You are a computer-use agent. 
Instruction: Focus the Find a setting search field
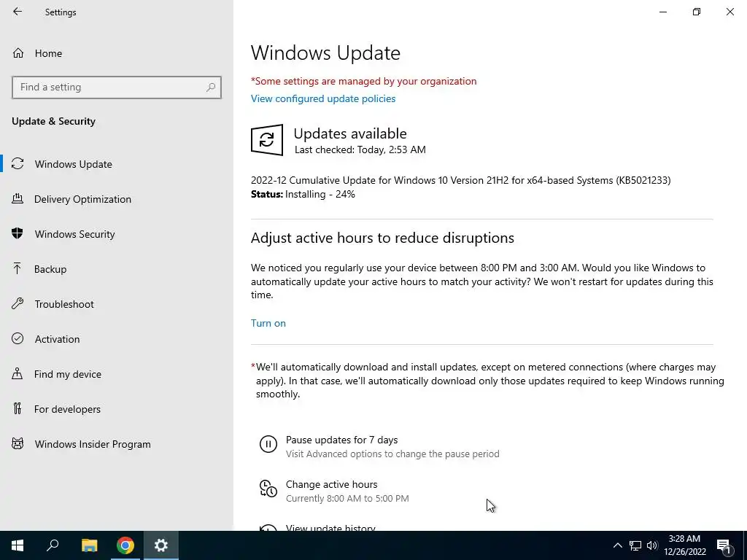(x=117, y=87)
